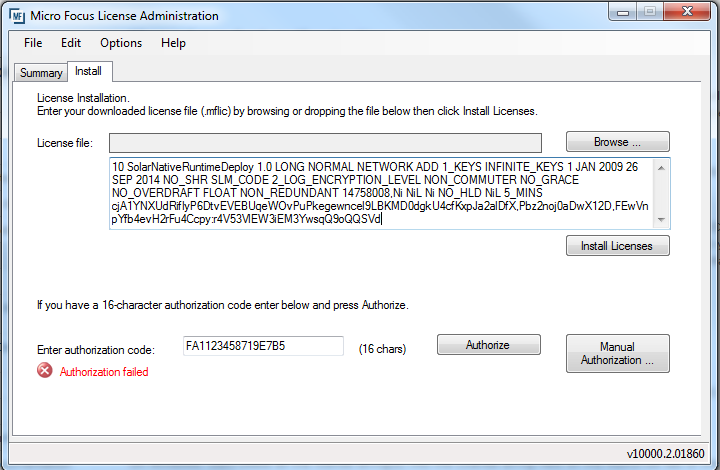The image size is (720, 470).
Task: Click the Browse button
Action: 617,142
